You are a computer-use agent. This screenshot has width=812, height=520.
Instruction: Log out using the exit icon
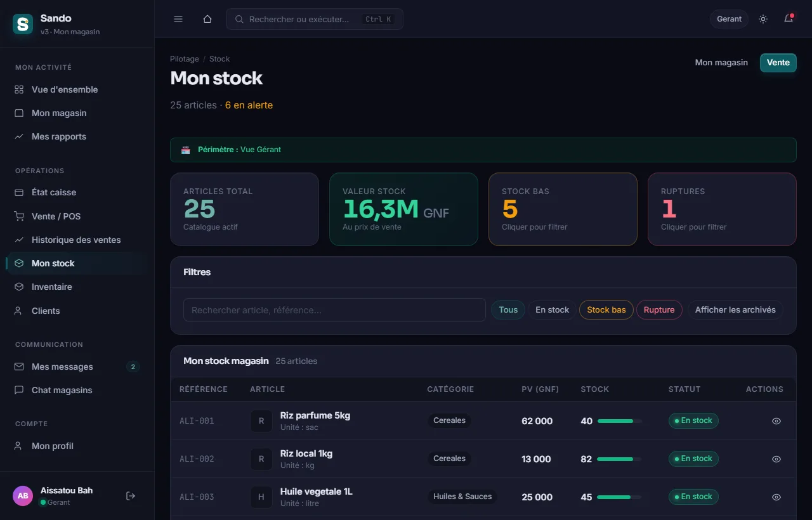131,496
